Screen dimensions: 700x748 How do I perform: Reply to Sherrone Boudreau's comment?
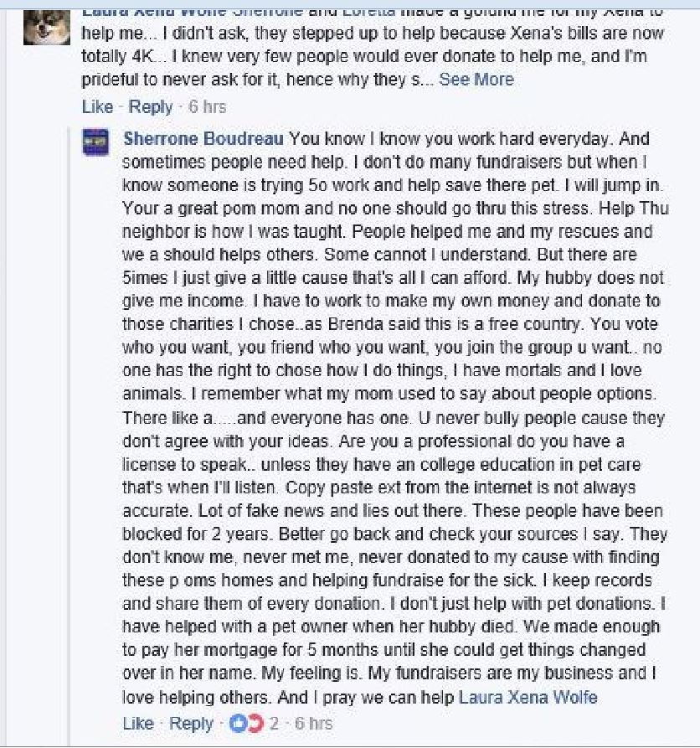[x=191, y=723]
